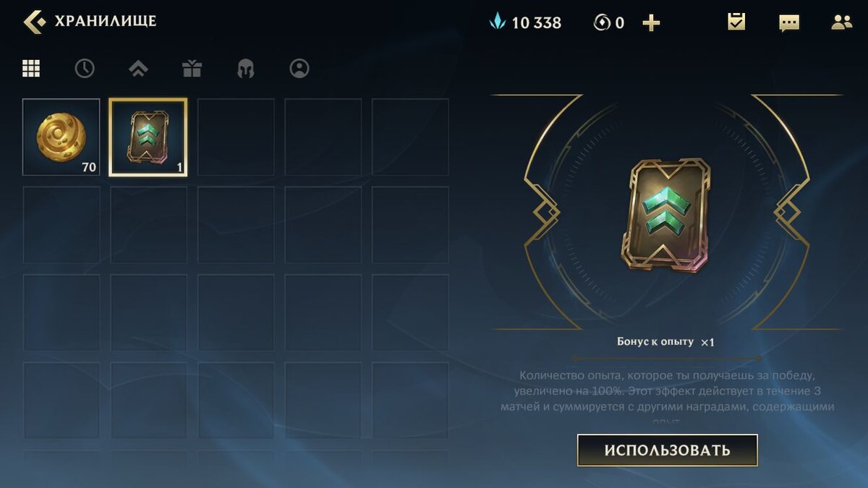Open the missions checklist icon
This screenshot has width=868, height=488.
pyautogui.click(x=736, y=22)
